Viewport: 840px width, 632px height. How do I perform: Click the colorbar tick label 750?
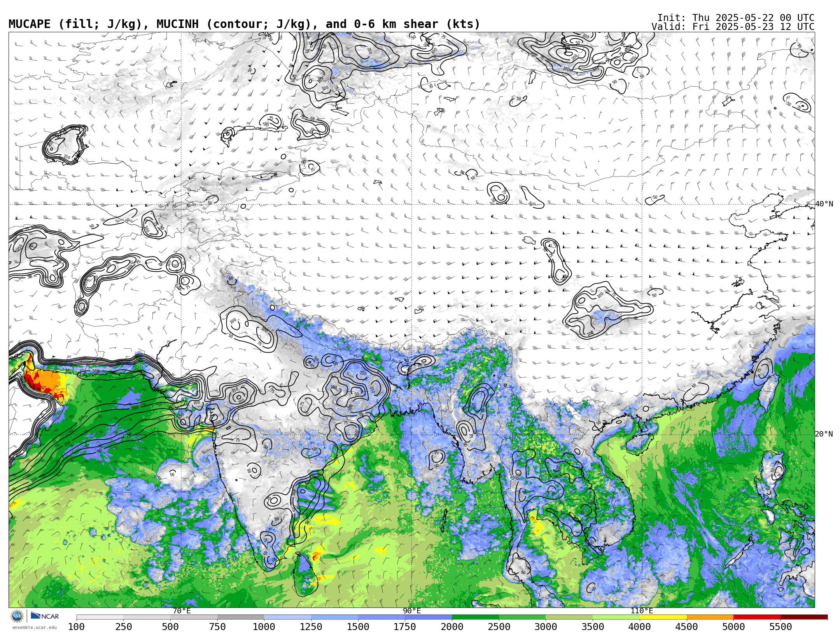[217, 627]
